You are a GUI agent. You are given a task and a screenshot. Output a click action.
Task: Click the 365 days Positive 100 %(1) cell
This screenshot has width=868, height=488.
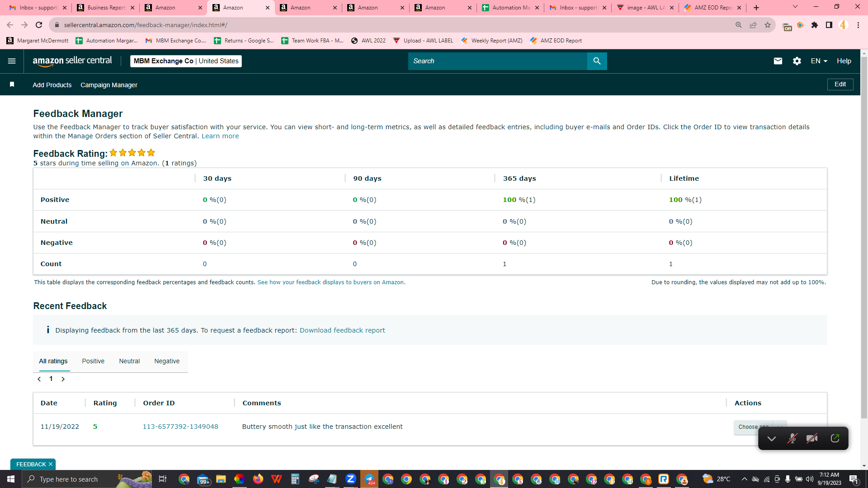(x=519, y=200)
